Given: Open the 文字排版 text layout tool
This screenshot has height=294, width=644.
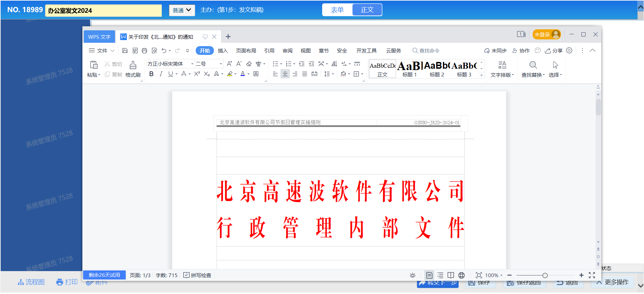Looking at the screenshot, I should (502, 69).
